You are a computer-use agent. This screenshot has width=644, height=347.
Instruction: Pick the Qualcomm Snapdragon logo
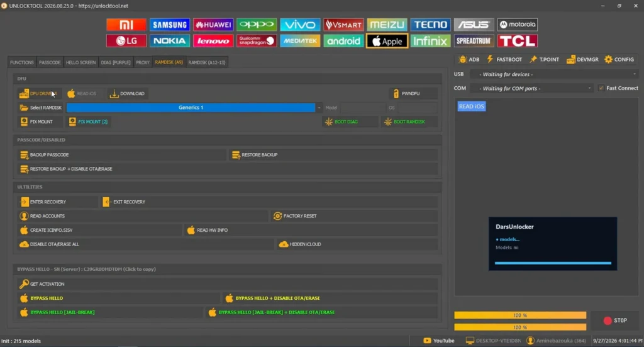click(x=257, y=41)
